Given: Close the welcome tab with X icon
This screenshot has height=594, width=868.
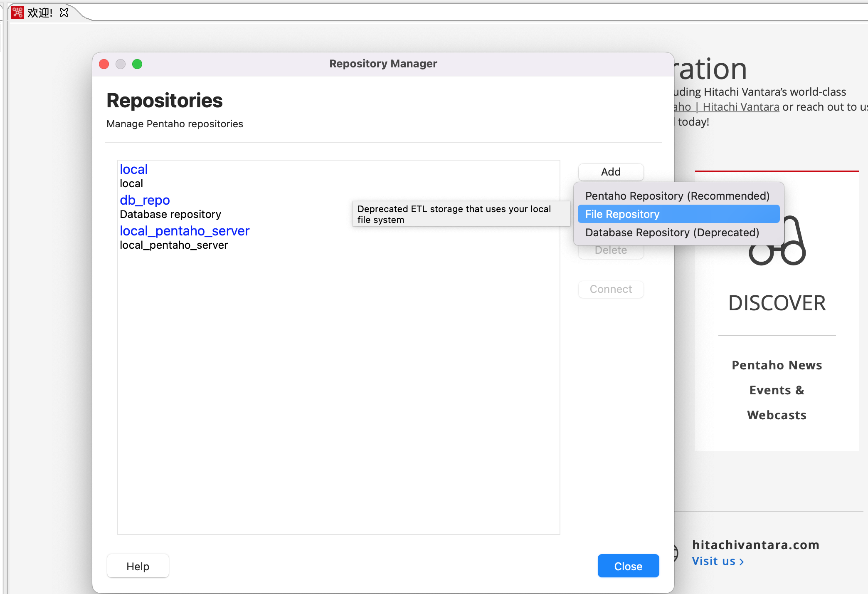Looking at the screenshot, I should click(x=64, y=12).
